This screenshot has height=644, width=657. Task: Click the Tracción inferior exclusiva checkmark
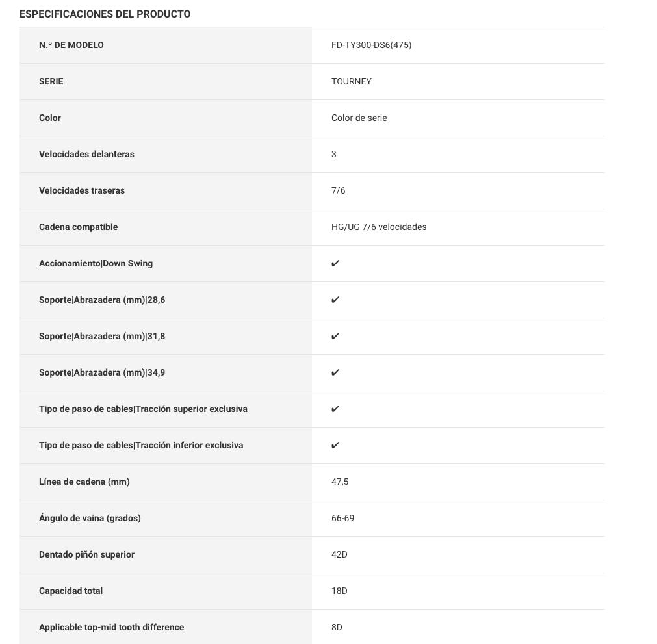335,445
